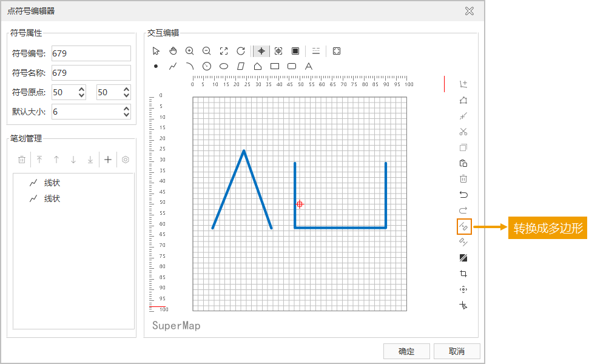Increase the default size spinner value
589x364 pixels.
(x=126, y=109)
